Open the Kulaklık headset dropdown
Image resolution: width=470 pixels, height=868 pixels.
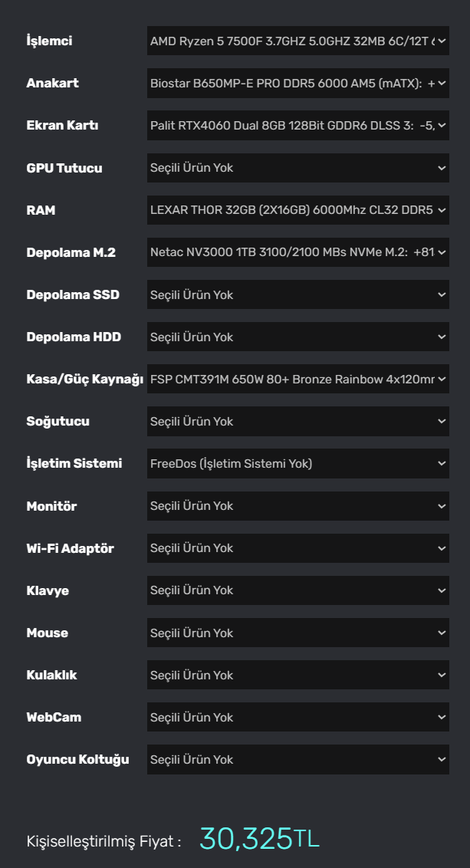coord(297,676)
